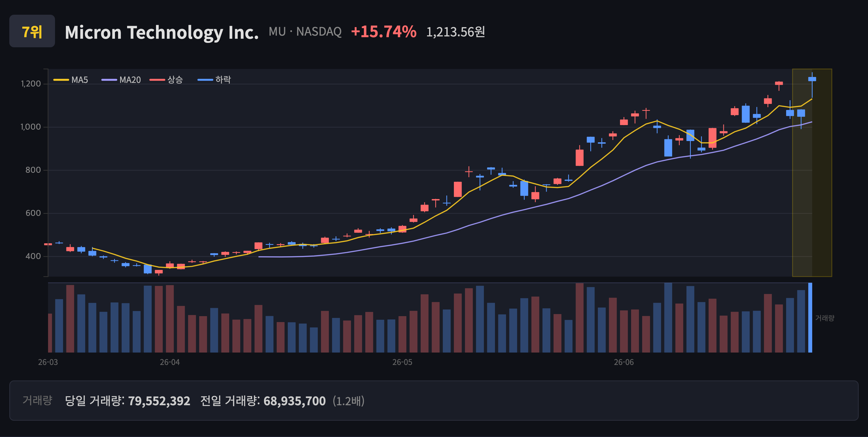868x437 pixels.
Task: Click the (1.2배) volume ratio text
Action: click(348, 401)
